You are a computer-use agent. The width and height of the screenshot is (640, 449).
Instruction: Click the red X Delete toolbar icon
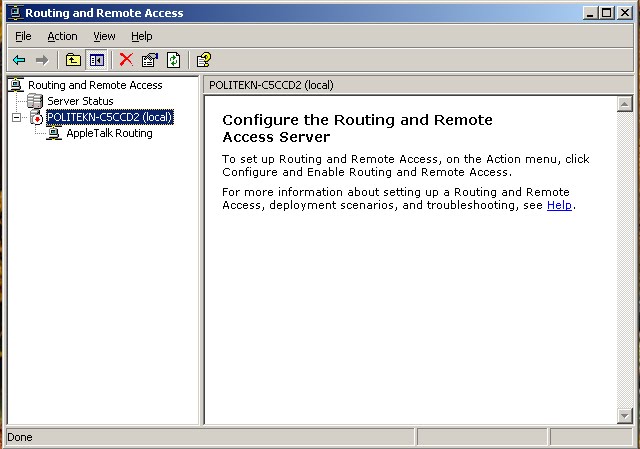126,60
